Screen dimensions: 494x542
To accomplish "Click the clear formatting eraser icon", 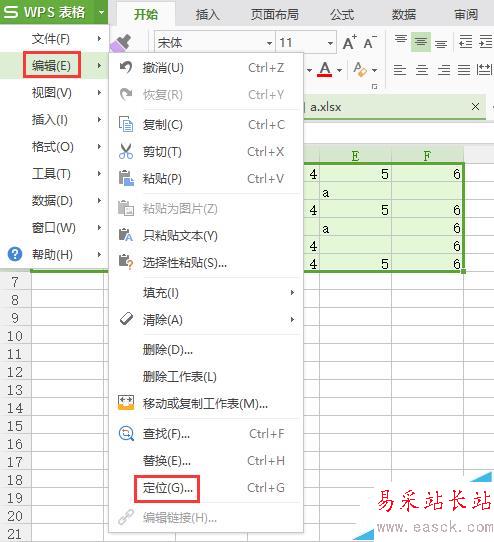I will tap(360, 69).
